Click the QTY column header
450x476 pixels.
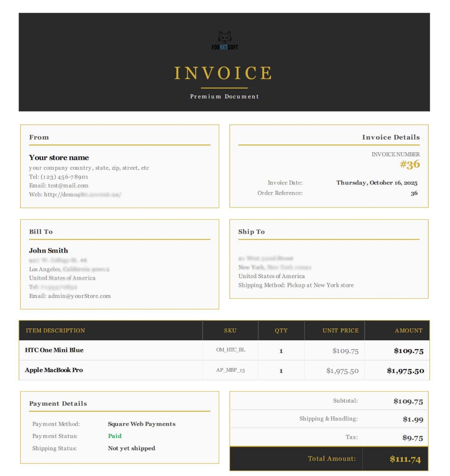pos(281,330)
